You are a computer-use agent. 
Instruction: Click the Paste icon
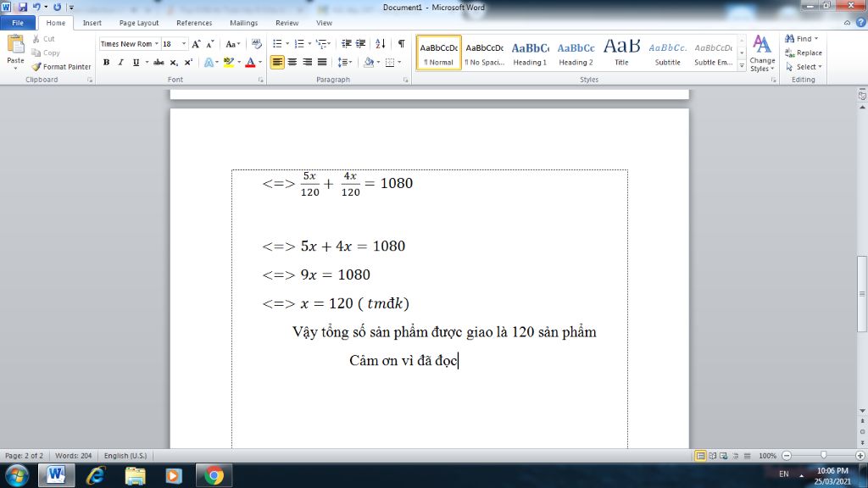15,45
